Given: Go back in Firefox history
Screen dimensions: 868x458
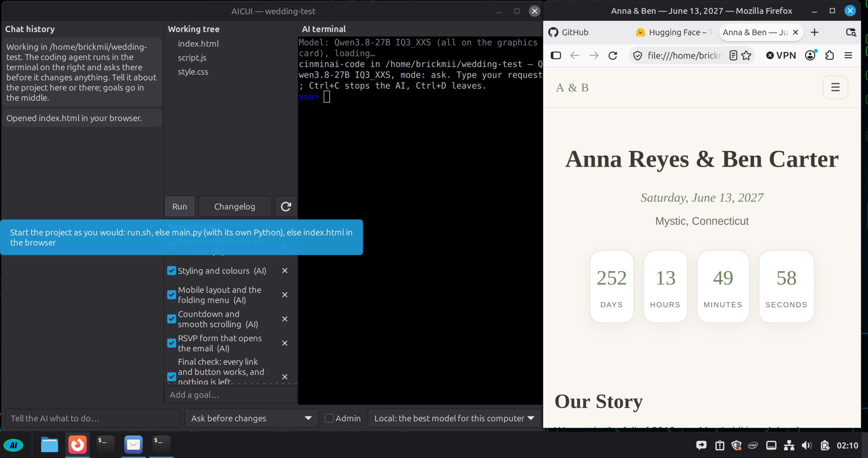Looking at the screenshot, I should click(x=575, y=56).
